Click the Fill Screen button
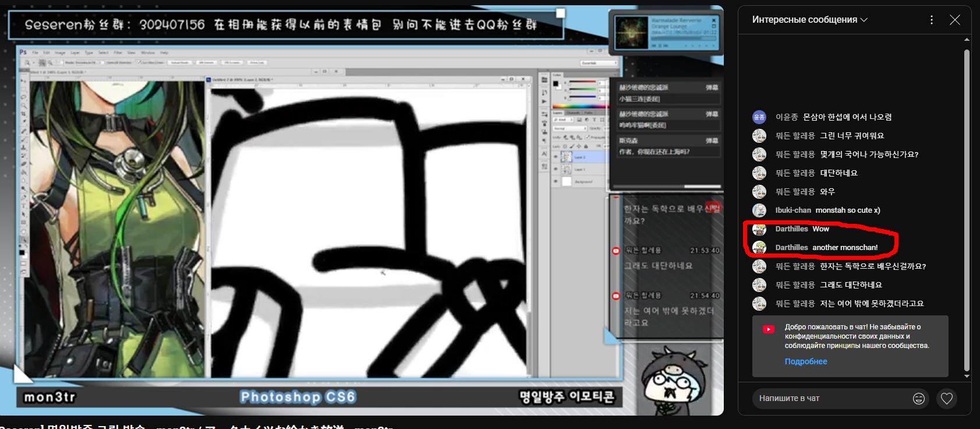This screenshot has height=429, width=980. (x=232, y=62)
